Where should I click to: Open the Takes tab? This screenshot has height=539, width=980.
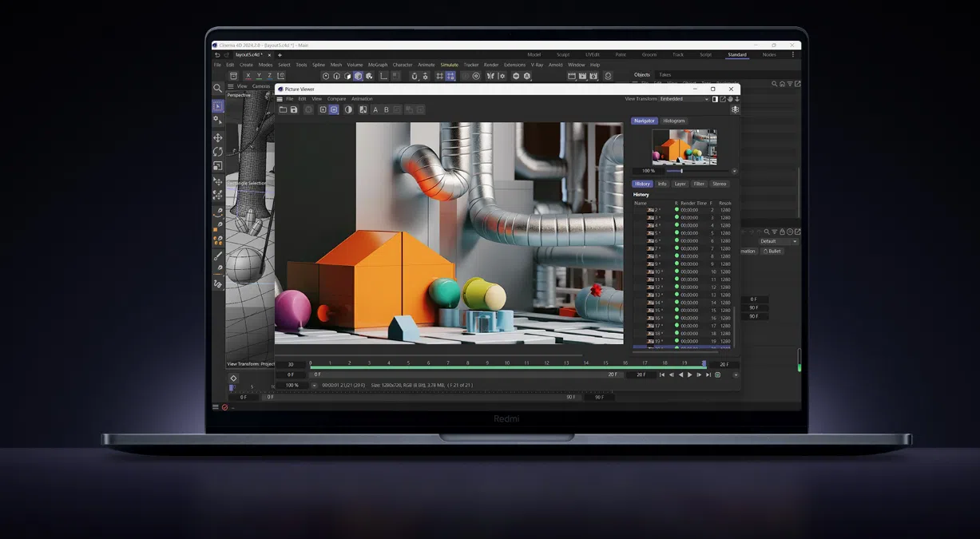click(665, 74)
